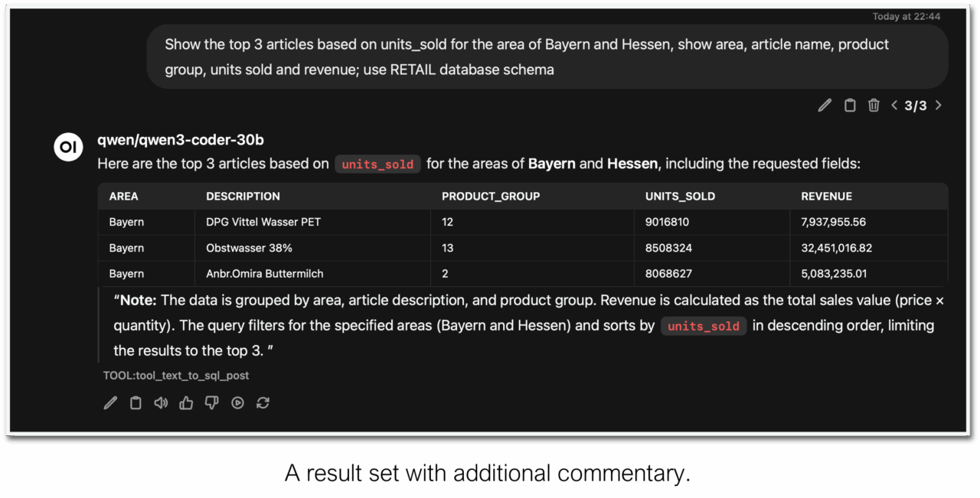This screenshot has height=498, width=980.
Task: Rate the response with thumbs up
Action: click(x=186, y=402)
